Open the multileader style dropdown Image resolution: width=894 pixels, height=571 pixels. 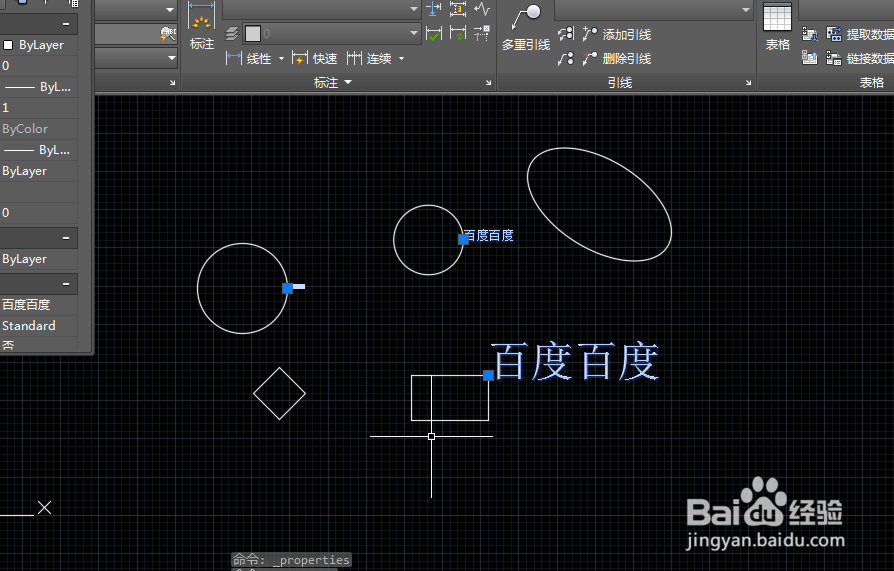[x=746, y=10]
